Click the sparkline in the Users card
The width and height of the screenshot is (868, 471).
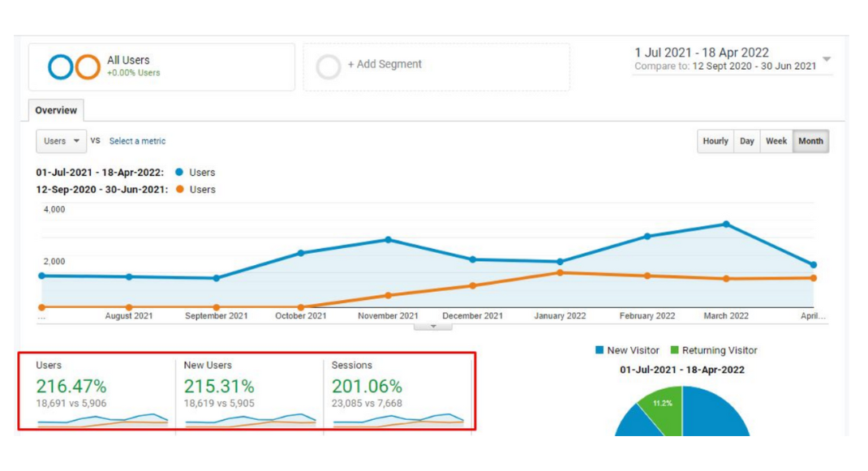[x=105, y=419]
